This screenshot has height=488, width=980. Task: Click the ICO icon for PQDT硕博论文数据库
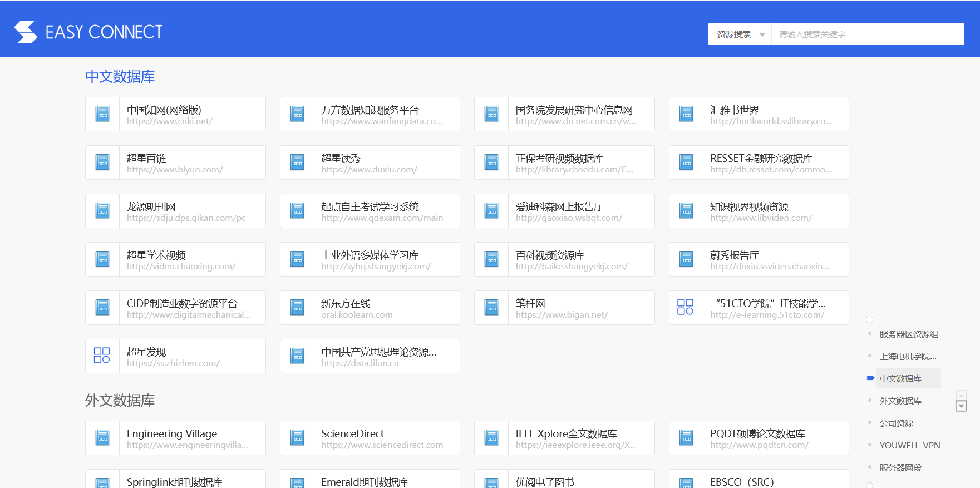[x=687, y=438]
